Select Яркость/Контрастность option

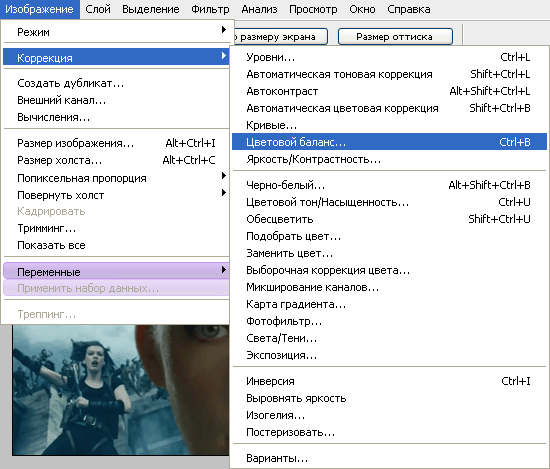389,159
